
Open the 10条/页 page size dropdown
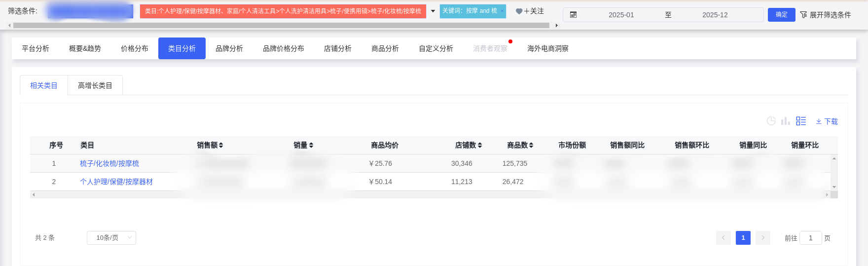pyautogui.click(x=111, y=238)
